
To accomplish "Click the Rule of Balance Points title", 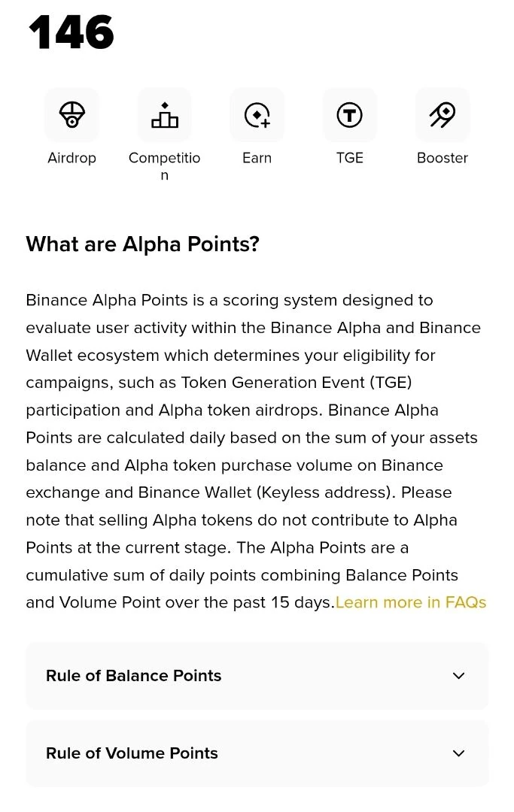I will point(134,676).
